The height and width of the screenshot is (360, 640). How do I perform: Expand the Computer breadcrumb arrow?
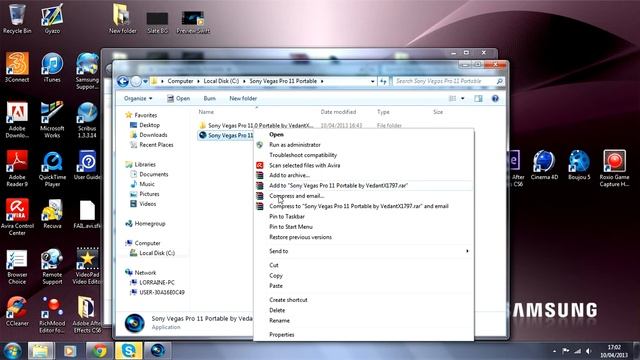coord(199,81)
